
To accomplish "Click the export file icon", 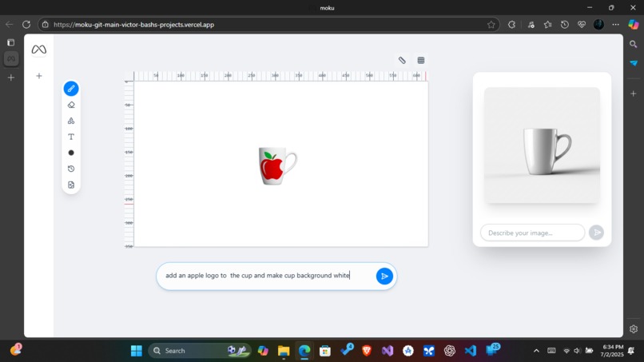I will 71,185.
